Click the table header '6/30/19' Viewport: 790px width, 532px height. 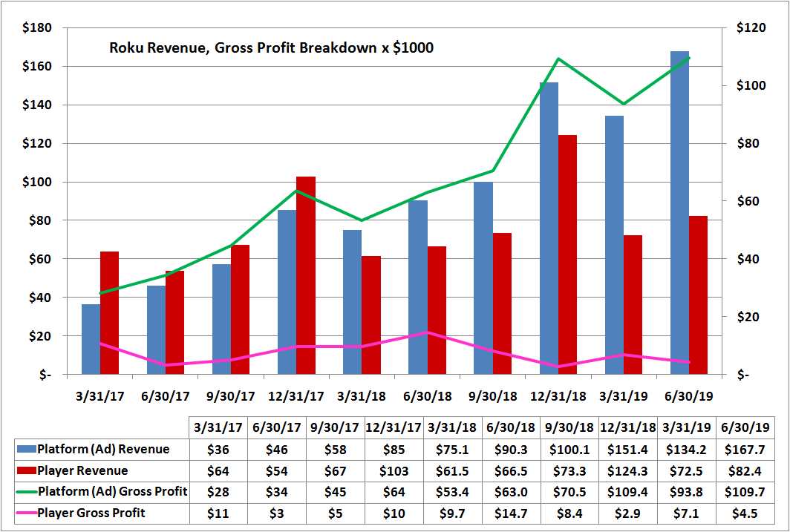[x=745, y=428]
